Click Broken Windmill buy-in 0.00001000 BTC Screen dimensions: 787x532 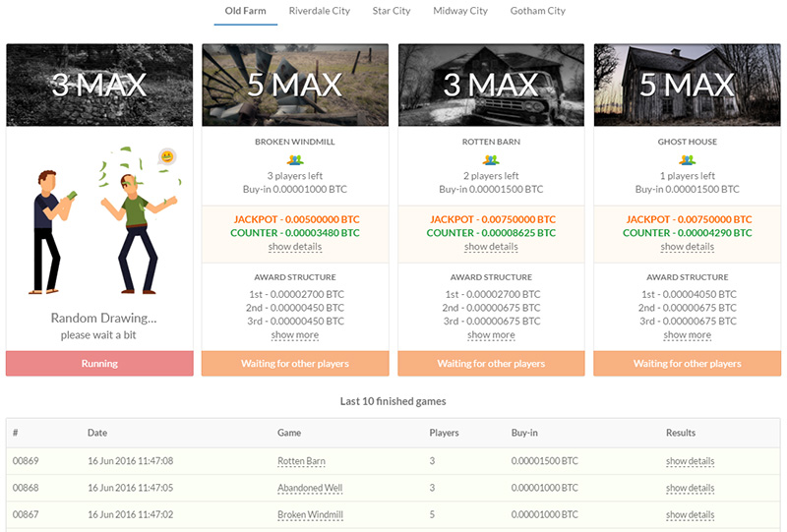coord(310,189)
